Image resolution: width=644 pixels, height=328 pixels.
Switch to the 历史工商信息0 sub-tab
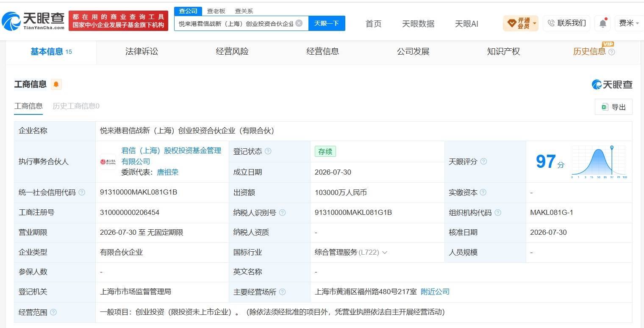coord(76,106)
